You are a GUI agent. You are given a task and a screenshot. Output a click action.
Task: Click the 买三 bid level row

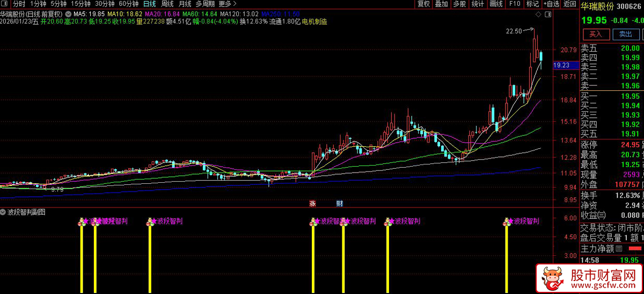click(x=612, y=115)
